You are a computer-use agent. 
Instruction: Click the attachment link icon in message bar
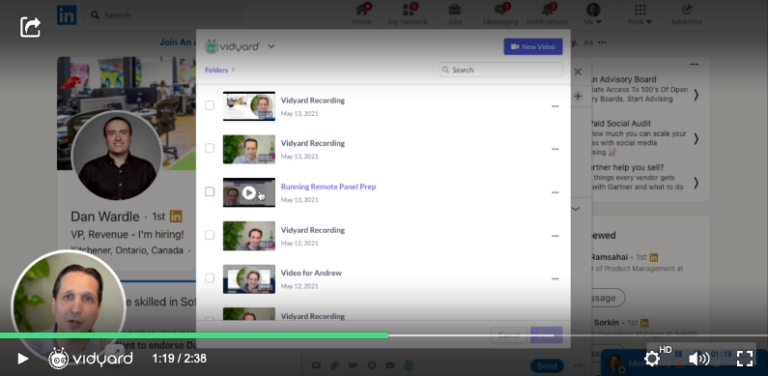tap(335, 365)
